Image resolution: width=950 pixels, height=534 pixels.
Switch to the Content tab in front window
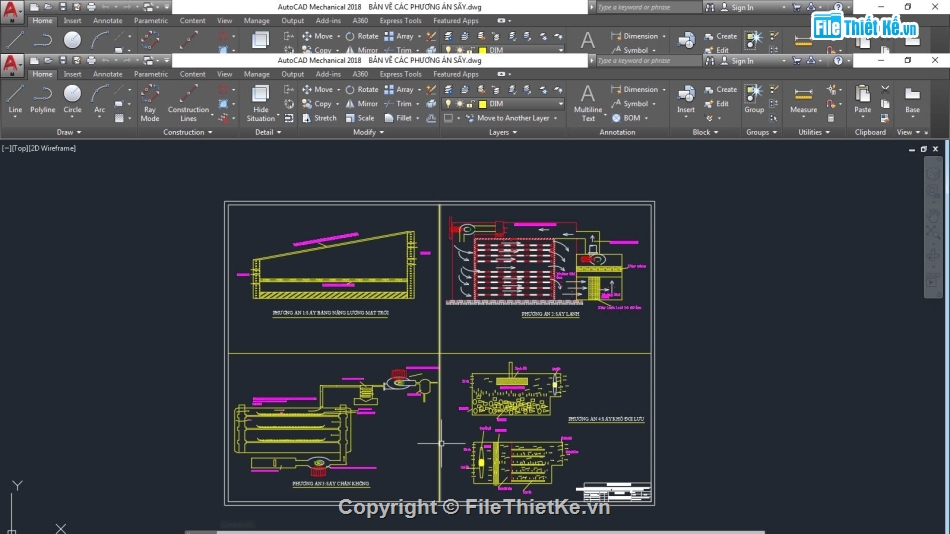point(192,74)
